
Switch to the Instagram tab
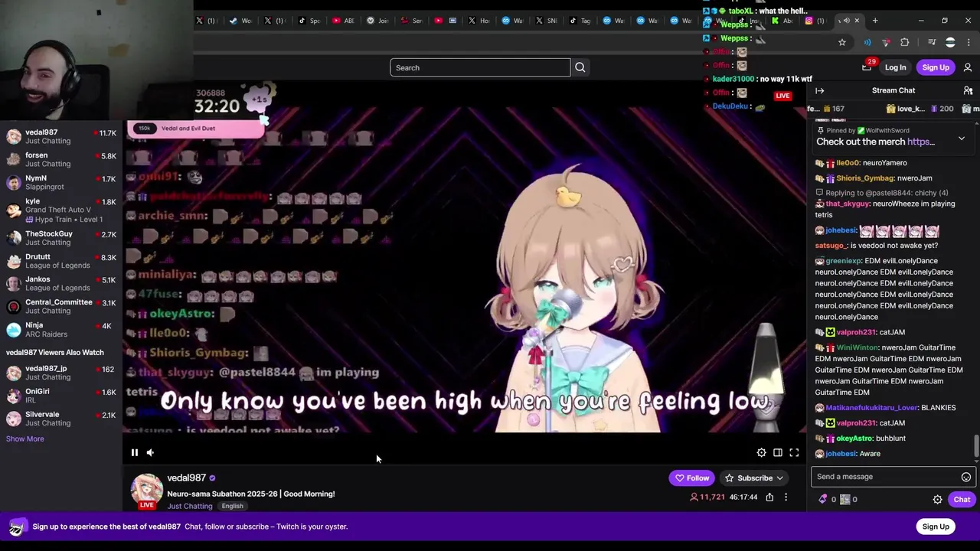tap(814, 21)
